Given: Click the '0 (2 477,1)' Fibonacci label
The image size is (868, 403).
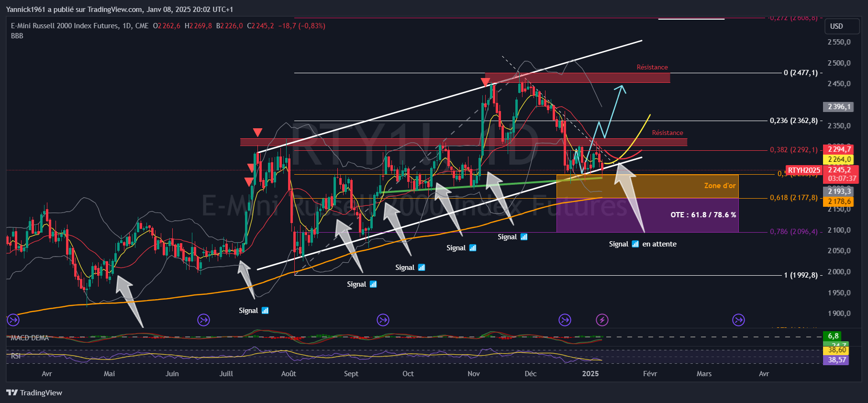Looking at the screenshot, I should (801, 73).
